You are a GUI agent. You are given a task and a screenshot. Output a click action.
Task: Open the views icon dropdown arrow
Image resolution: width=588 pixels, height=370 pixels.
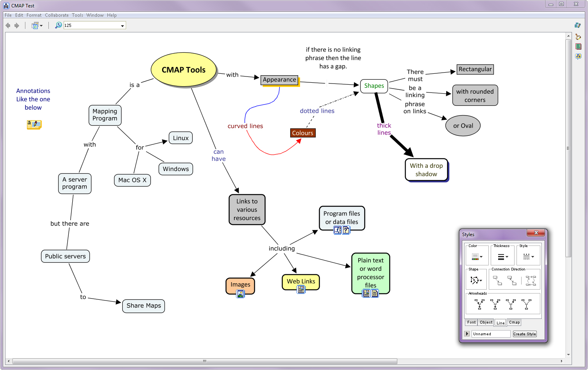(41, 26)
